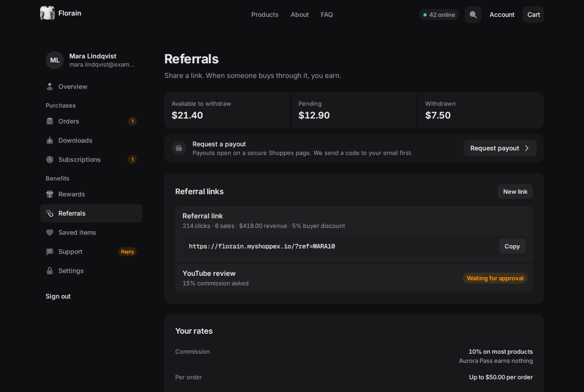Image resolution: width=584 pixels, height=392 pixels.
Task: Click the Florain store logo image
Action: [x=47, y=13]
